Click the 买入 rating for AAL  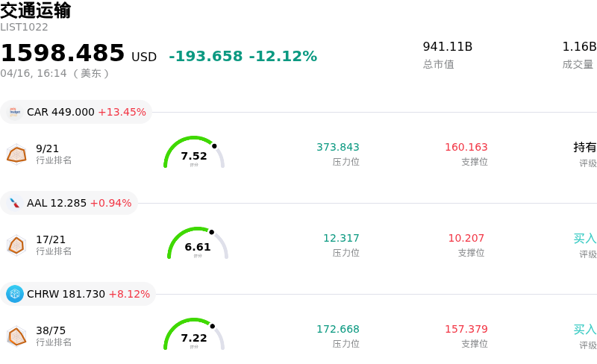584,239
